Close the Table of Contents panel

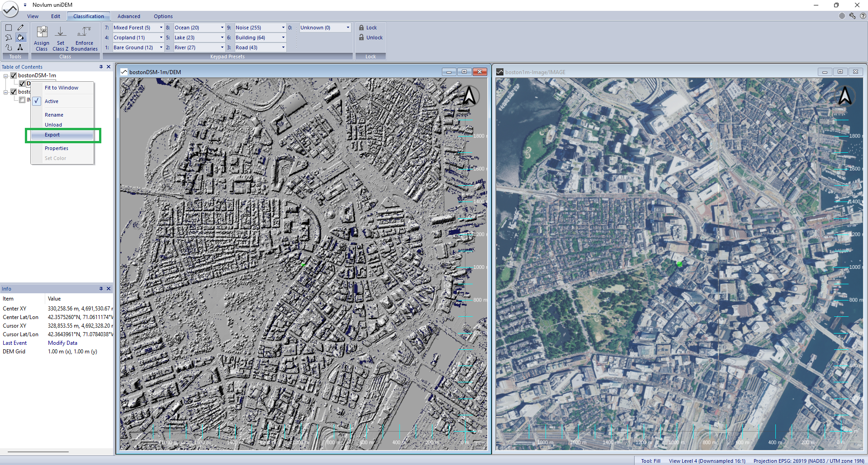point(109,67)
